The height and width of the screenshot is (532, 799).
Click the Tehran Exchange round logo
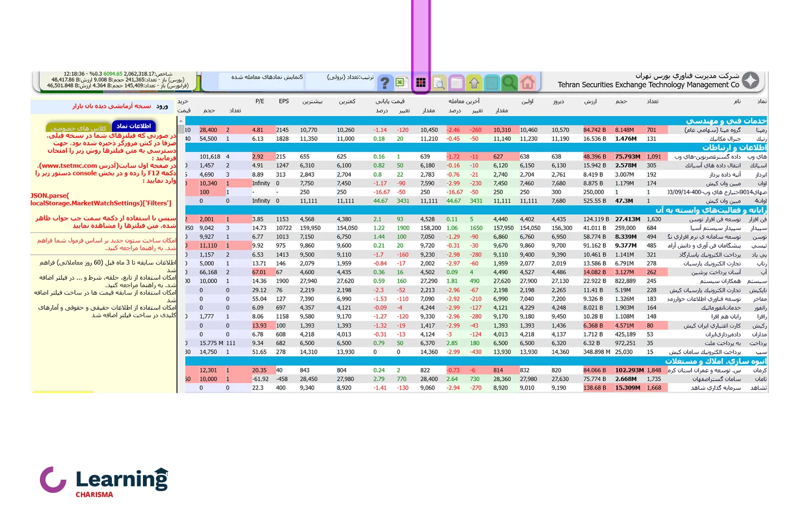(x=750, y=80)
